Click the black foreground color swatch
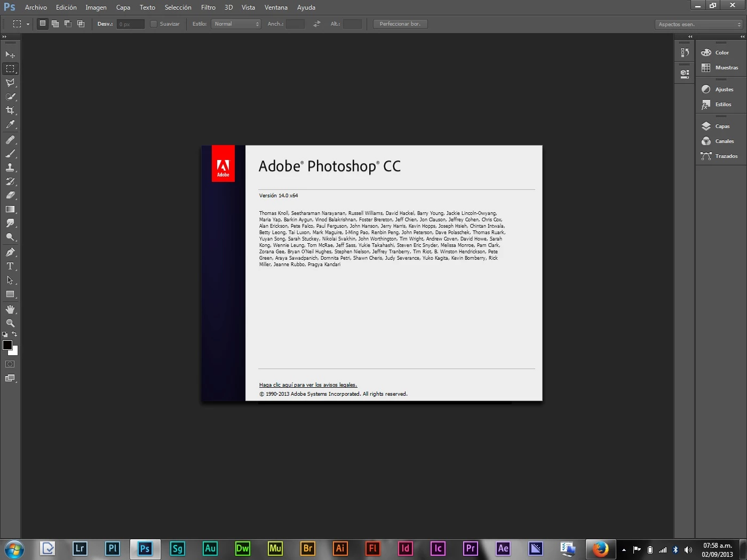This screenshot has width=747, height=560. [x=7, y=345]
